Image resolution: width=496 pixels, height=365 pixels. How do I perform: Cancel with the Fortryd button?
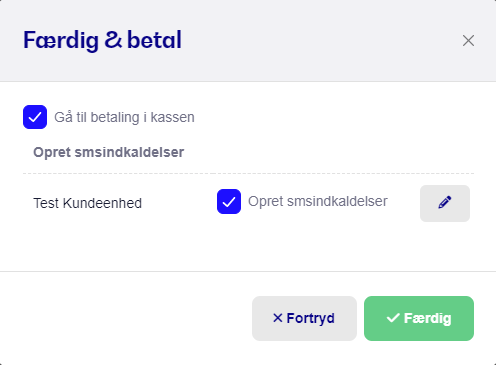click(304, 318)
